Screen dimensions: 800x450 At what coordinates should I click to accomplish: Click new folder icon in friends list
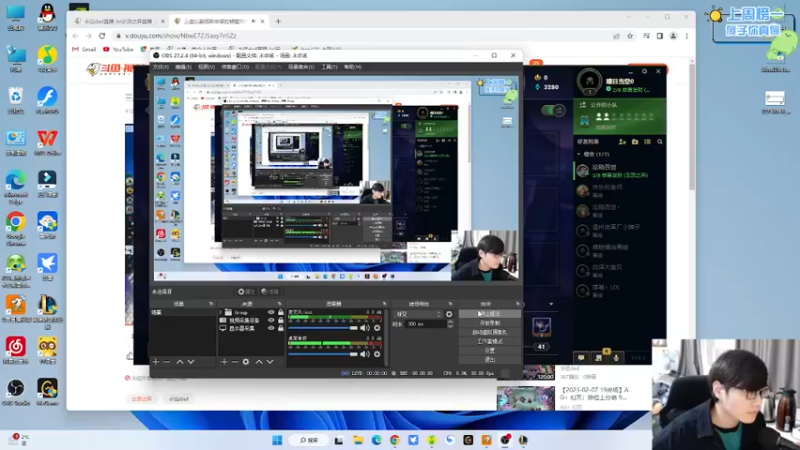click(x=635, y=142)
